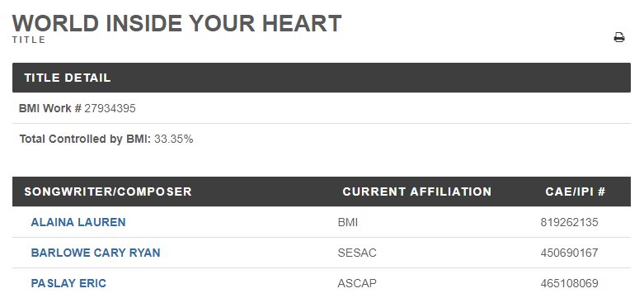The image size is (644, 298).
Task: Click the WORLD INSIDE YOUR HEART heading
Action: click(176, 23)
